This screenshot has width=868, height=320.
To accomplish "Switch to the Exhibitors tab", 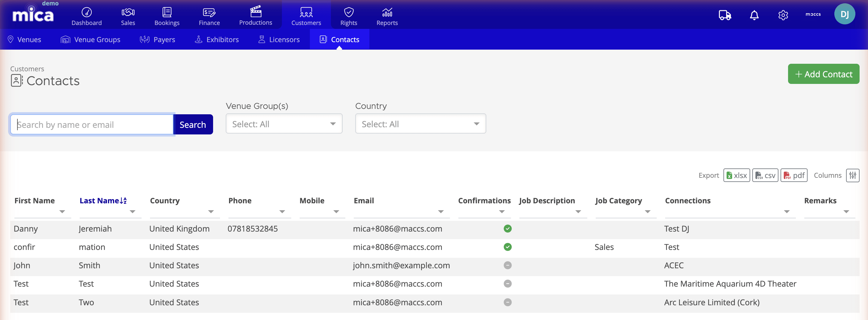I will 217,39.
